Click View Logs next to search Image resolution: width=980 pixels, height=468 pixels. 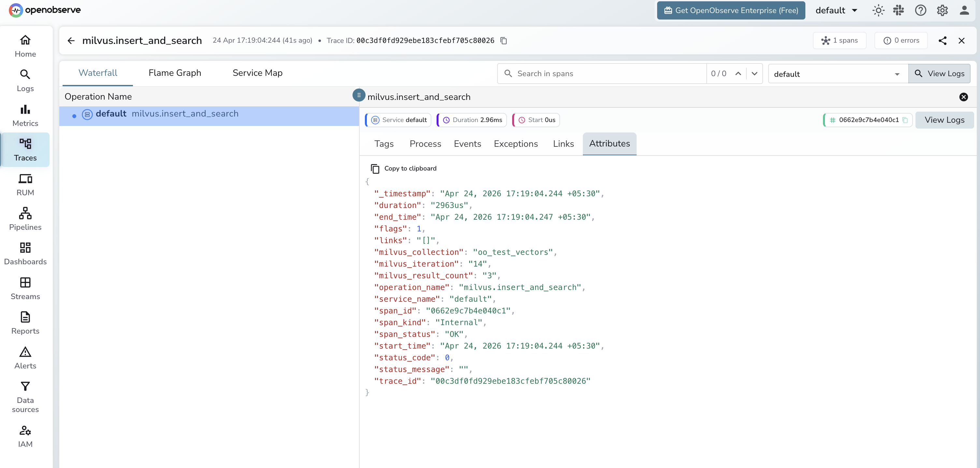(x=939, y=74)
